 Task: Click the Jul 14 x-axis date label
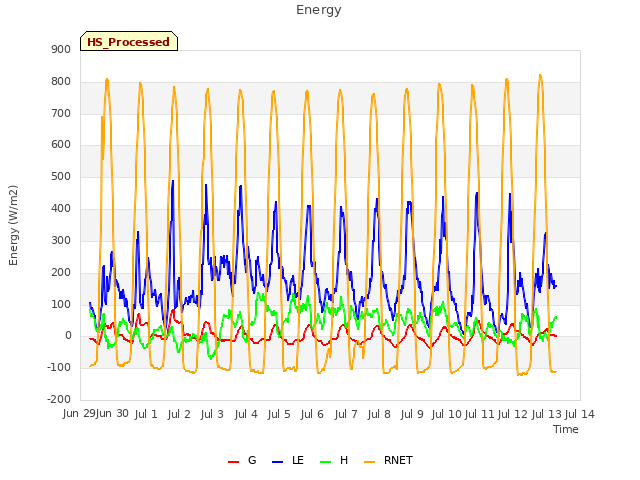tap(580, 414)
